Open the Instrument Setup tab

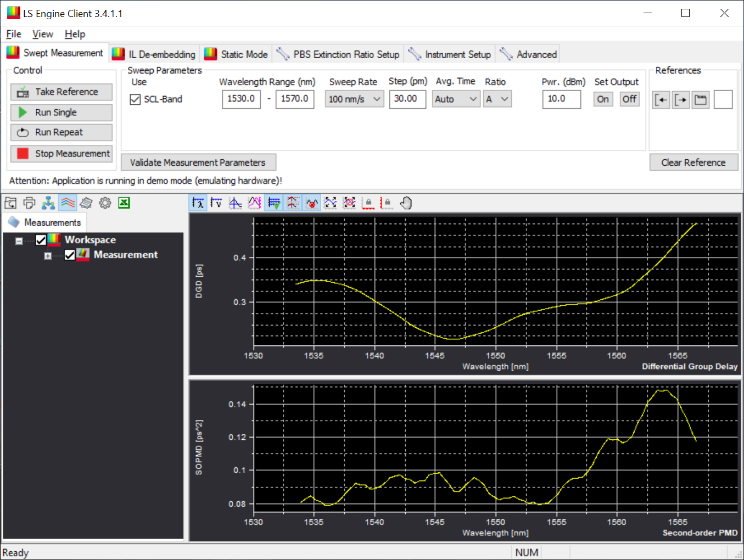tap(450, 54)
